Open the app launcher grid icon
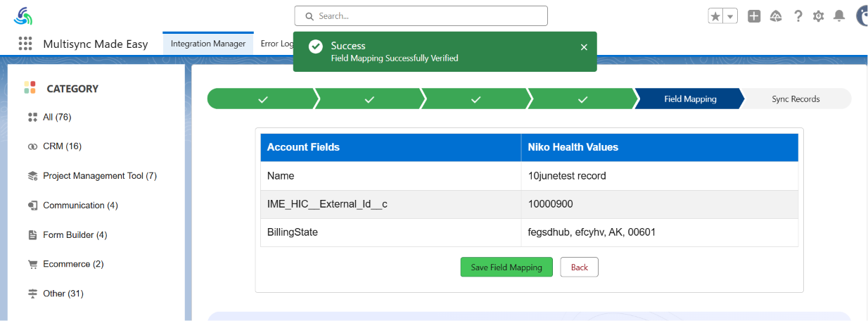 (25, 44)
